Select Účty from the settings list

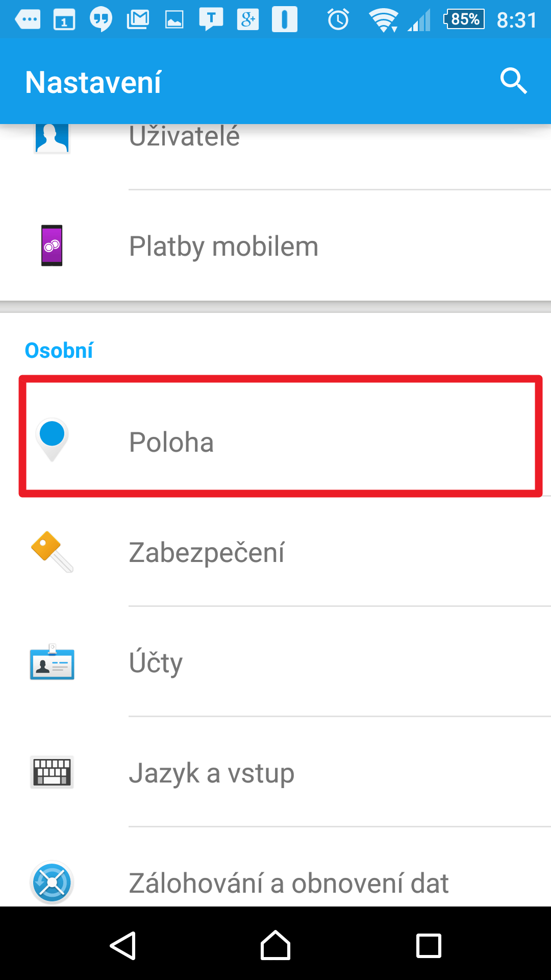pyautogui.click(x=275, y=662)
